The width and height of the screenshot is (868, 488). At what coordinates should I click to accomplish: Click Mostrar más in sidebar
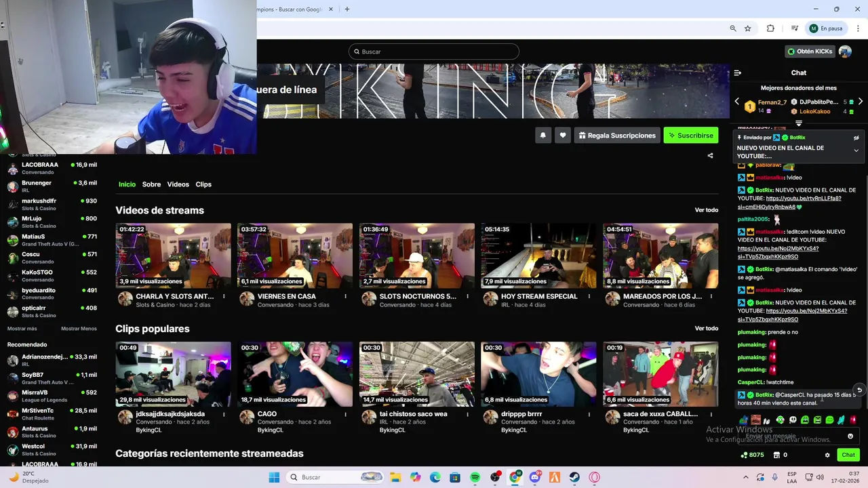22,329
